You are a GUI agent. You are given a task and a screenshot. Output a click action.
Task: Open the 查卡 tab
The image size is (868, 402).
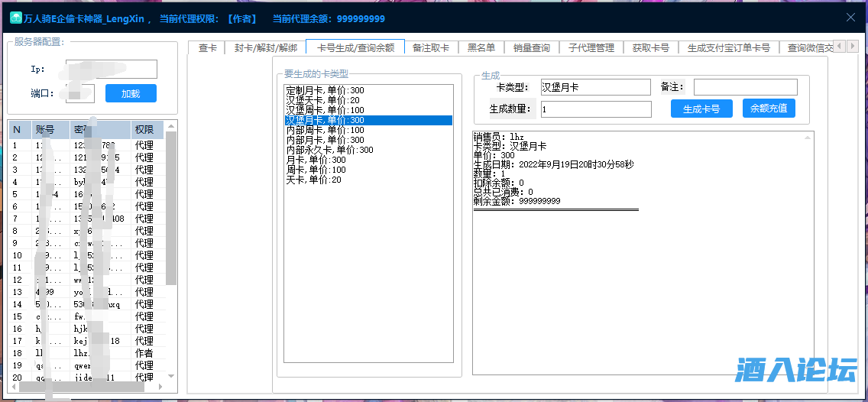click(208, 47)
